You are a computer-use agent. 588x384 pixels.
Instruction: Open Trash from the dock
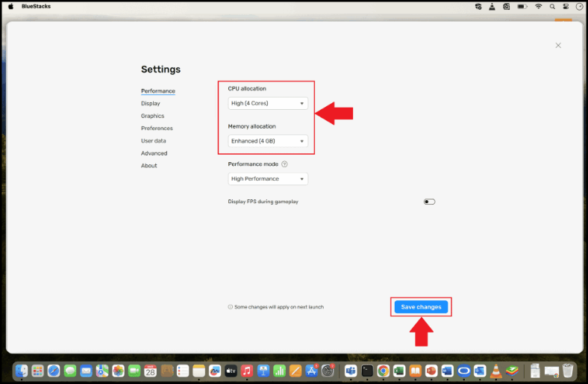coord(568,371)
